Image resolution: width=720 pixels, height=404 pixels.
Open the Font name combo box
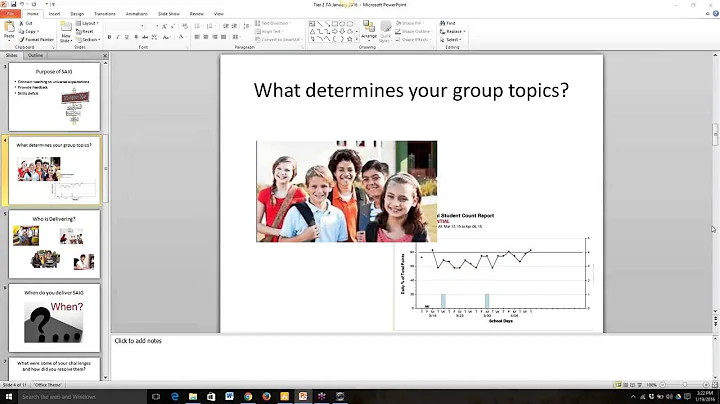click(126, 26)
